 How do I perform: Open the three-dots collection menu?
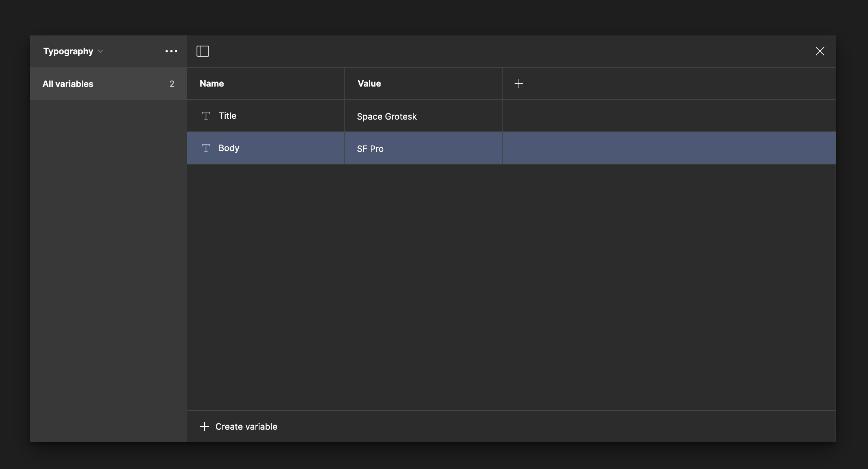tap(171, 51)
